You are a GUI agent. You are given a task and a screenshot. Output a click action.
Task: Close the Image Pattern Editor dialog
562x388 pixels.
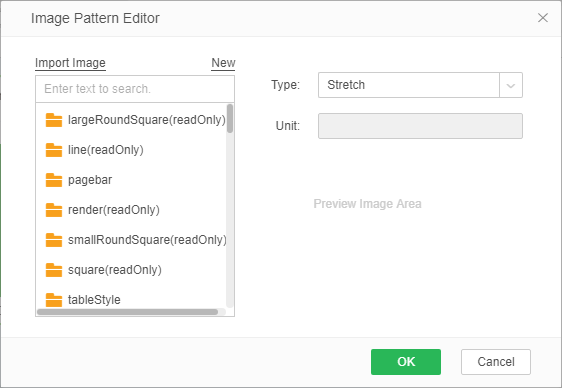point(543,18)
